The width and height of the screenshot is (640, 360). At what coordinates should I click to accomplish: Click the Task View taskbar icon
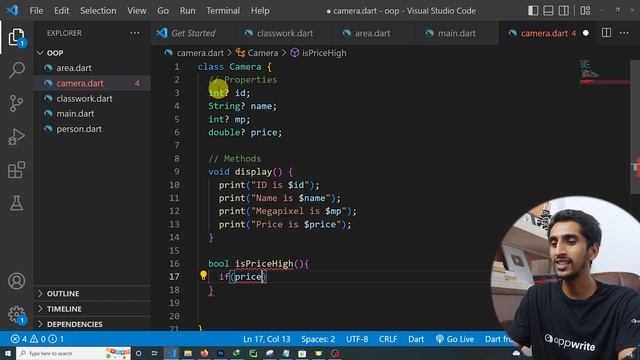(155, 353)
